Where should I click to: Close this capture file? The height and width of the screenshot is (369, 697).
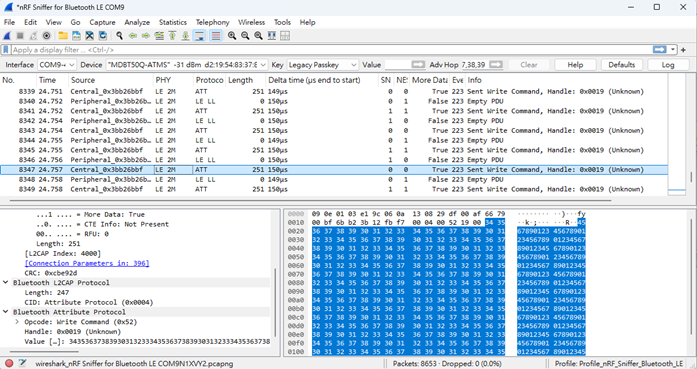tap(89, 36)
